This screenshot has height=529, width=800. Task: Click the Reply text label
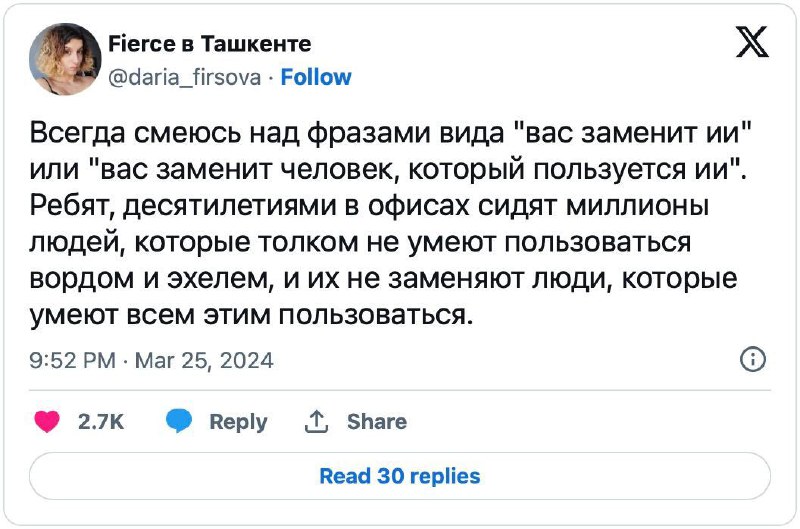click(x=238, y=422)
